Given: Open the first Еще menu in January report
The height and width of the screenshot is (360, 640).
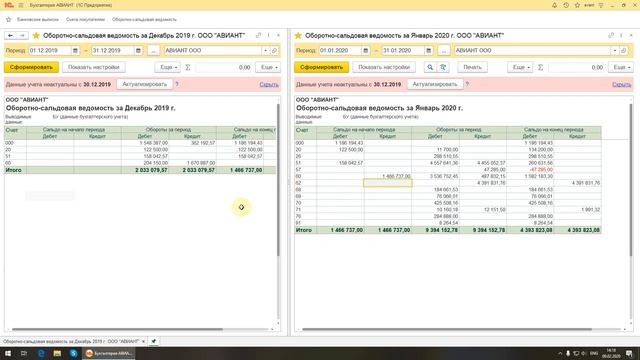Looking at the screenshot, I should click(520, 67).
